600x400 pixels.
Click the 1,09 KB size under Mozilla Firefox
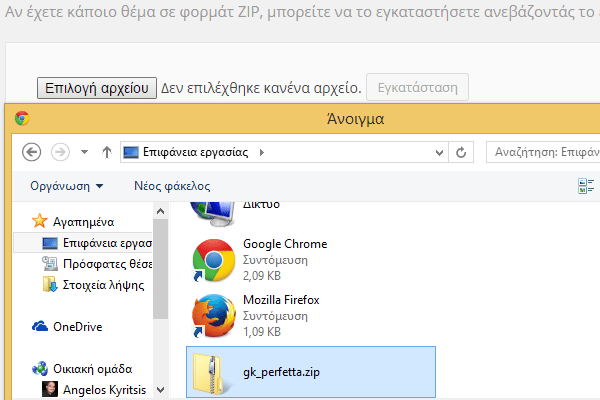tap(262, 332)
